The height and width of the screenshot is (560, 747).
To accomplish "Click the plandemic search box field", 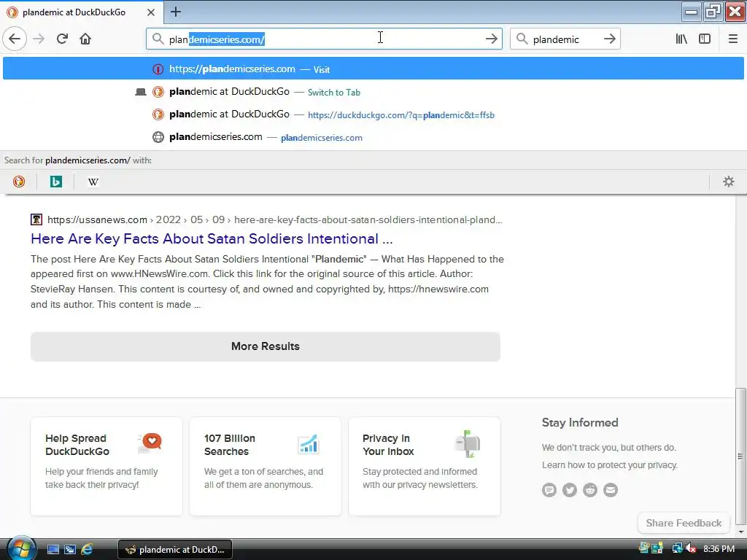I will (x=565, y=39).
